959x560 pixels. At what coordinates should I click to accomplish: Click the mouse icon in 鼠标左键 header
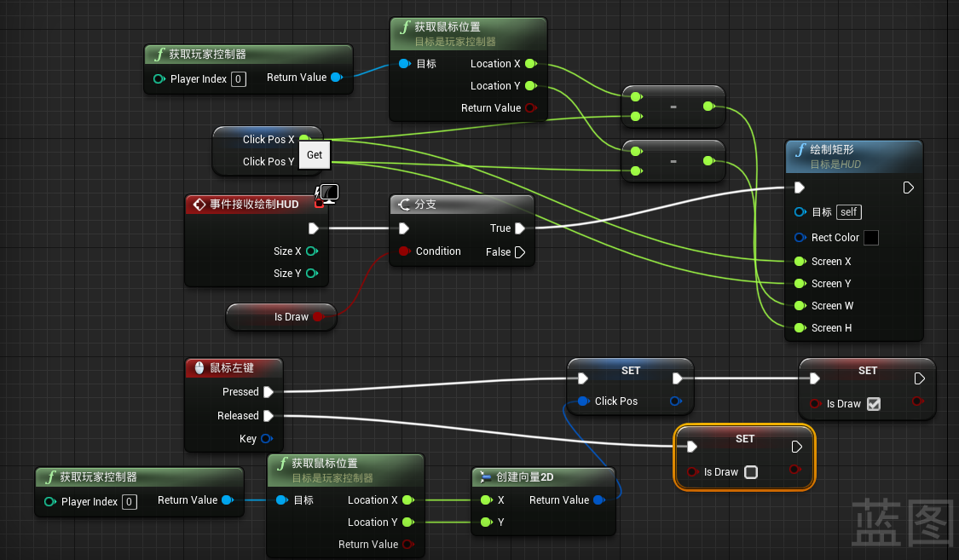click(199, 368)
